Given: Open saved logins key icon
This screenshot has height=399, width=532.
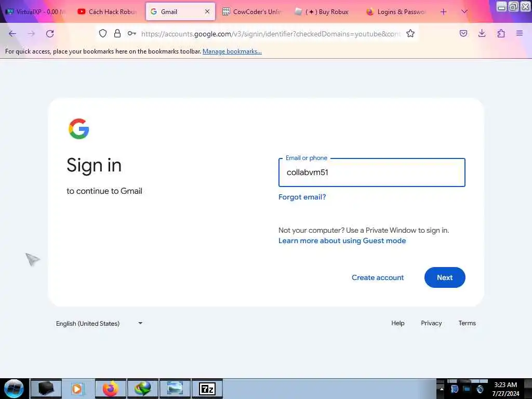Looking at the screenshot, I should tap(131, 33).
